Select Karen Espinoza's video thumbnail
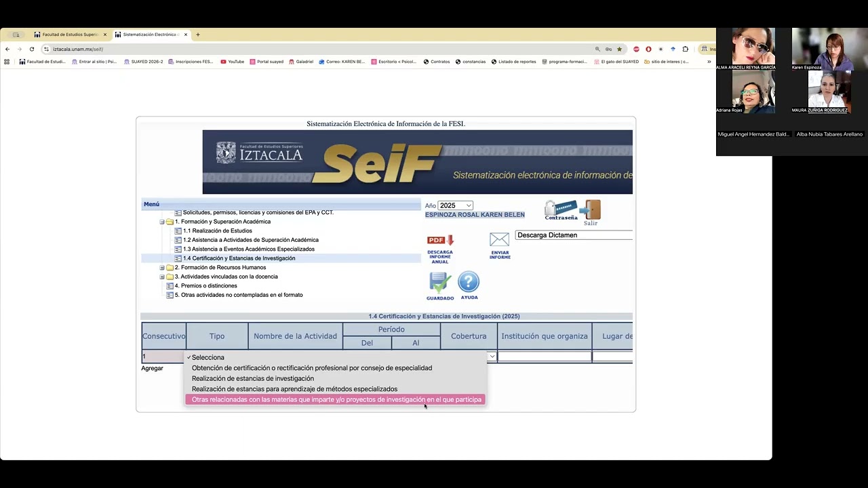 [x=829, y=49]
